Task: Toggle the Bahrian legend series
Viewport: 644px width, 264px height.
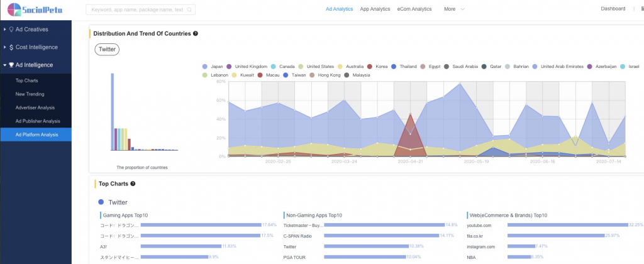Action: coord(517,67)
